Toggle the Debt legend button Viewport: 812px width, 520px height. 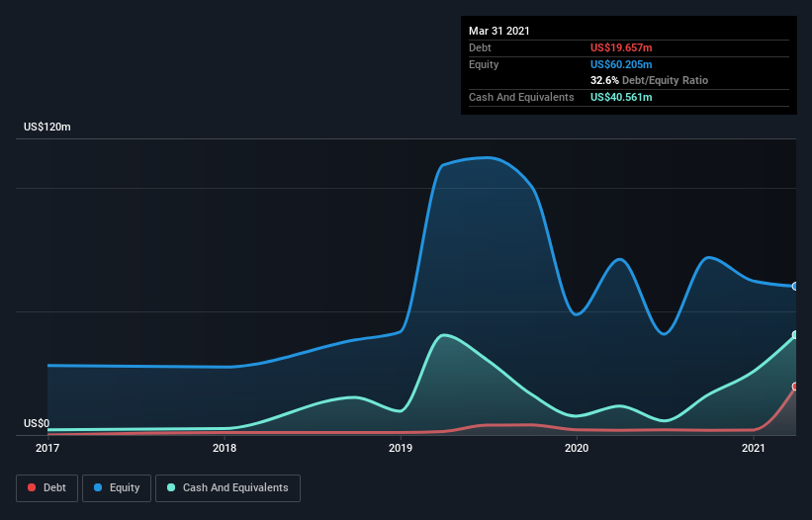click(47, 488)
